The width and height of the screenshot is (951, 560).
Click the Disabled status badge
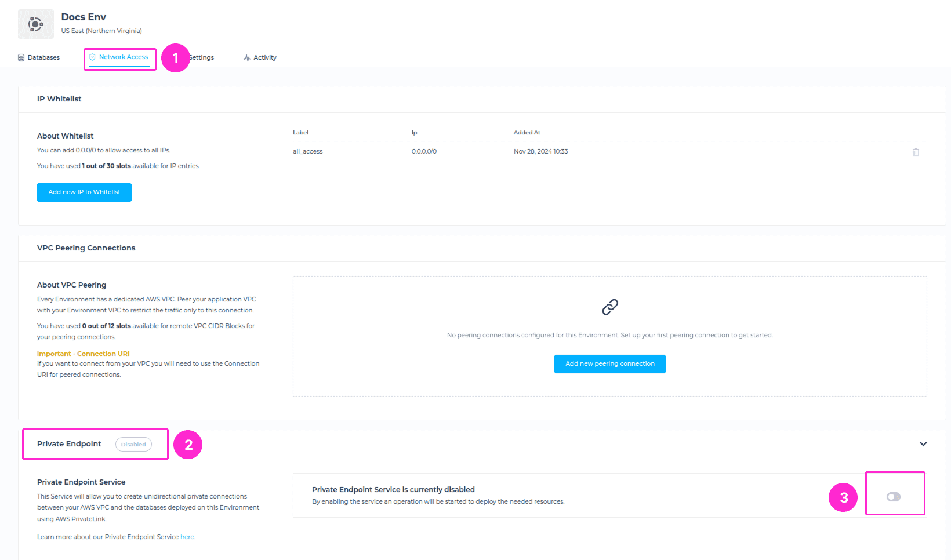coord(133,445)
